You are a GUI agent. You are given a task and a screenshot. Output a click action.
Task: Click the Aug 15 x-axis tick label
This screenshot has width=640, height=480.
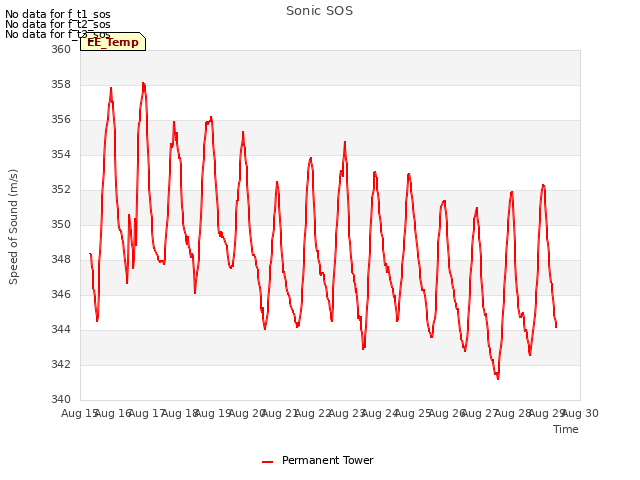(x=79, y=413)
